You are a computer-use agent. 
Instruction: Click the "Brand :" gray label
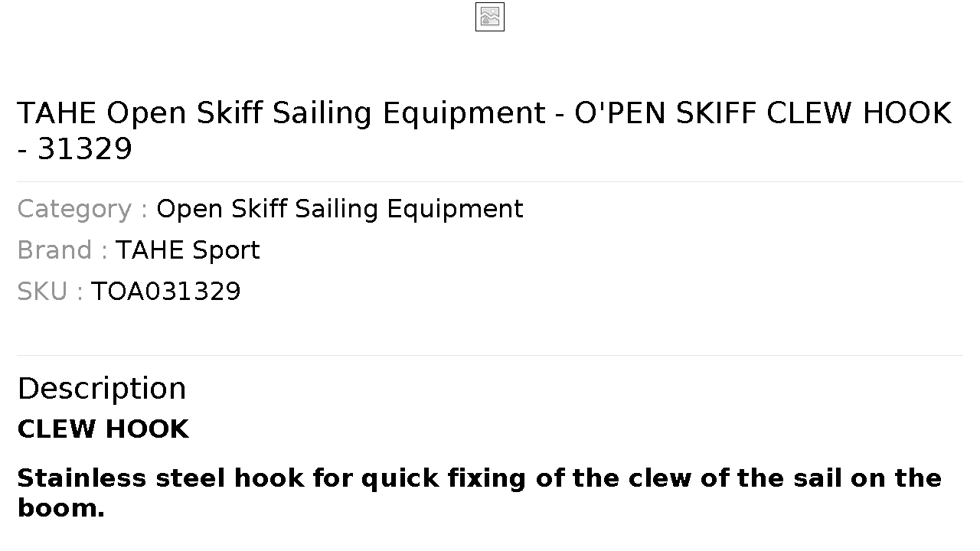coord(62,250)
